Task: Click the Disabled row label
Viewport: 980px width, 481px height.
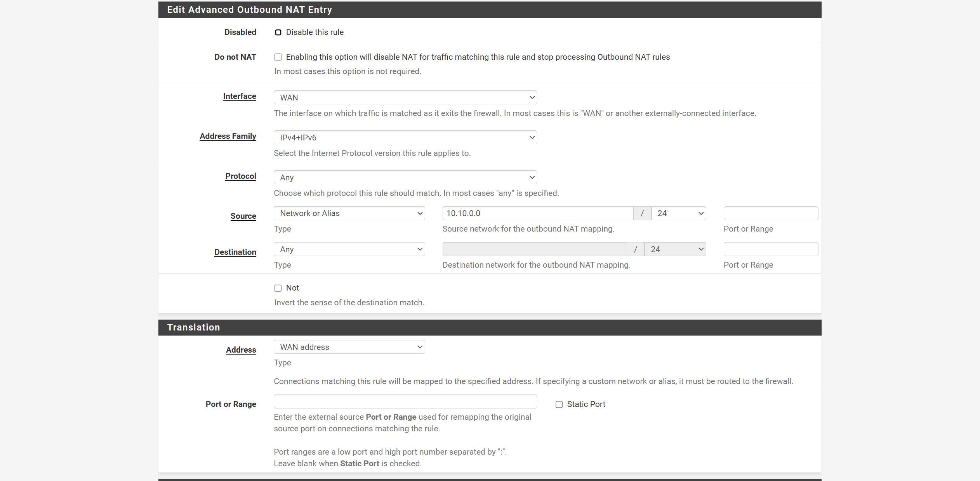Action: 240,32
